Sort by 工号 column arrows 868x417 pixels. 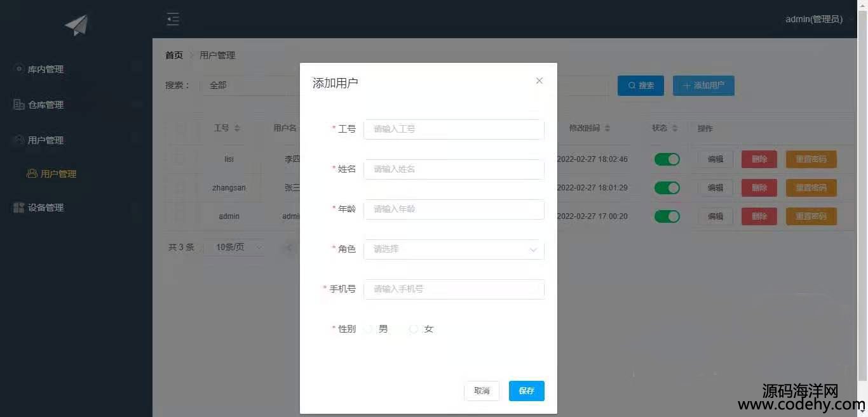pyautogui.click(x=237, y=128)
